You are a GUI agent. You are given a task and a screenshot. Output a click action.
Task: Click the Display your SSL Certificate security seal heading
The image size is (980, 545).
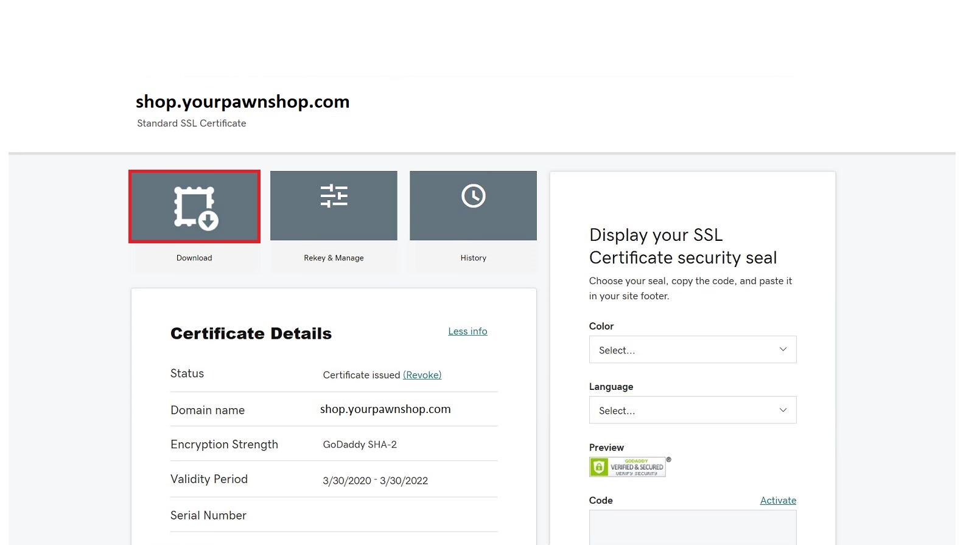(683, 246)
